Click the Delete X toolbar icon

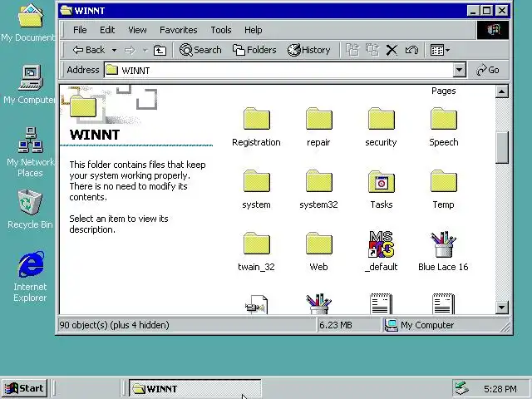pyautogui.click(x=392, y=50)
